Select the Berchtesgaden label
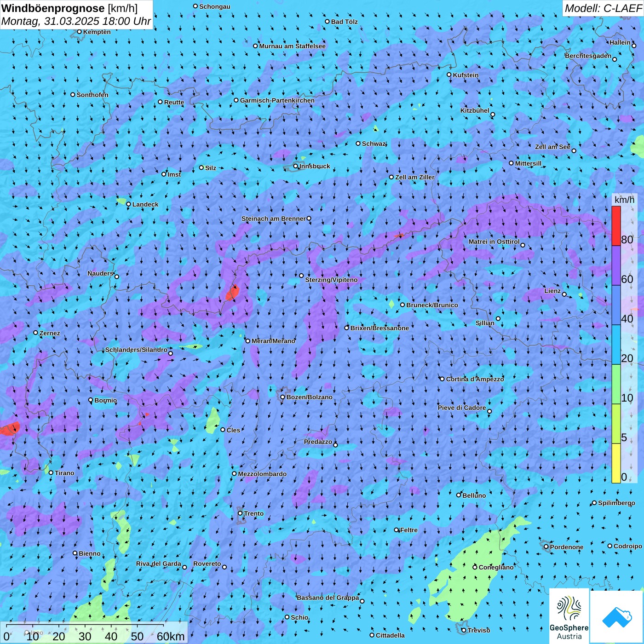The image size is (644, 644). point(588,56)
